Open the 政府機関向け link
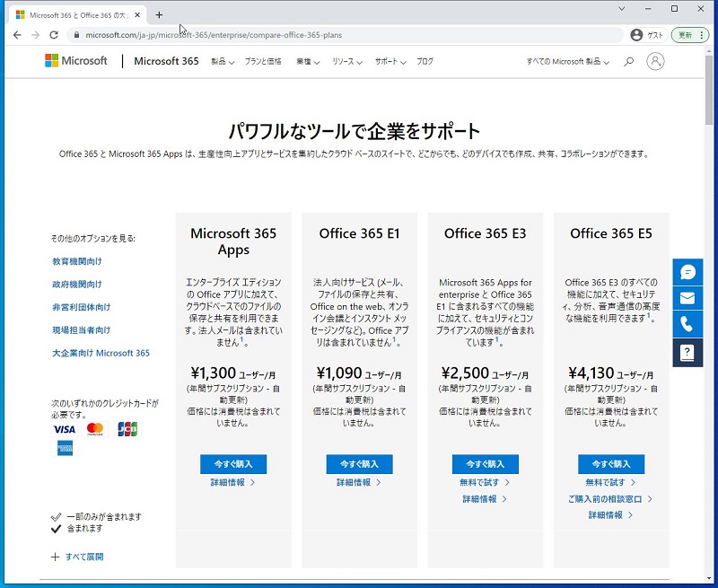This screenshot has width=718, height=588. 77,284
